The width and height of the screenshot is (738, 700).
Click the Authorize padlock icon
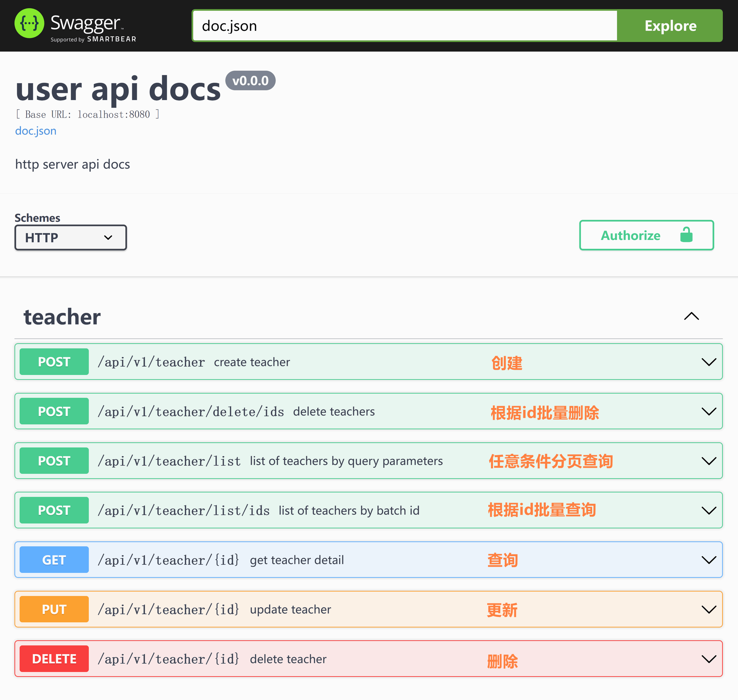pyautogui.click(x=686, y=235)
